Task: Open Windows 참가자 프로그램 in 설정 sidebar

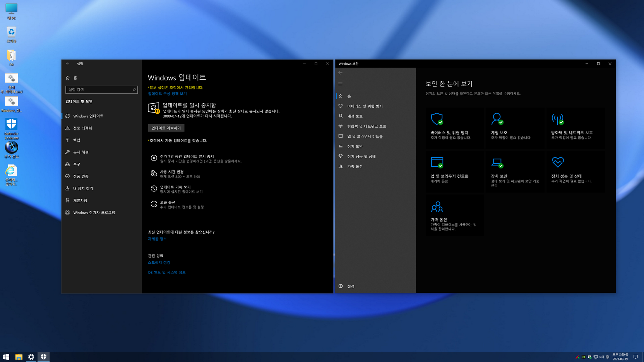Action: (x=101, y=212)
